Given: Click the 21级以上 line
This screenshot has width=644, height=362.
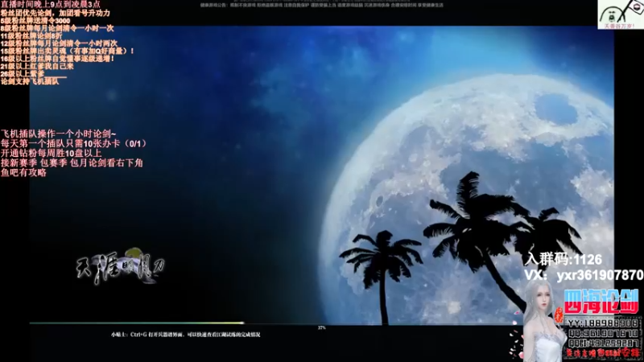Looking at the screenshot, I should (37, 66).
